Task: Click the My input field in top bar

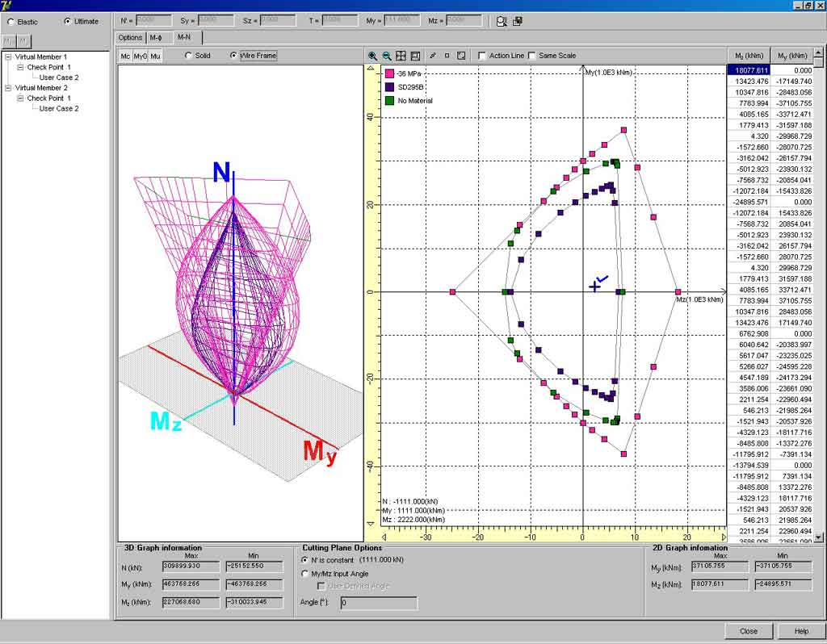Action: (401, 20)
